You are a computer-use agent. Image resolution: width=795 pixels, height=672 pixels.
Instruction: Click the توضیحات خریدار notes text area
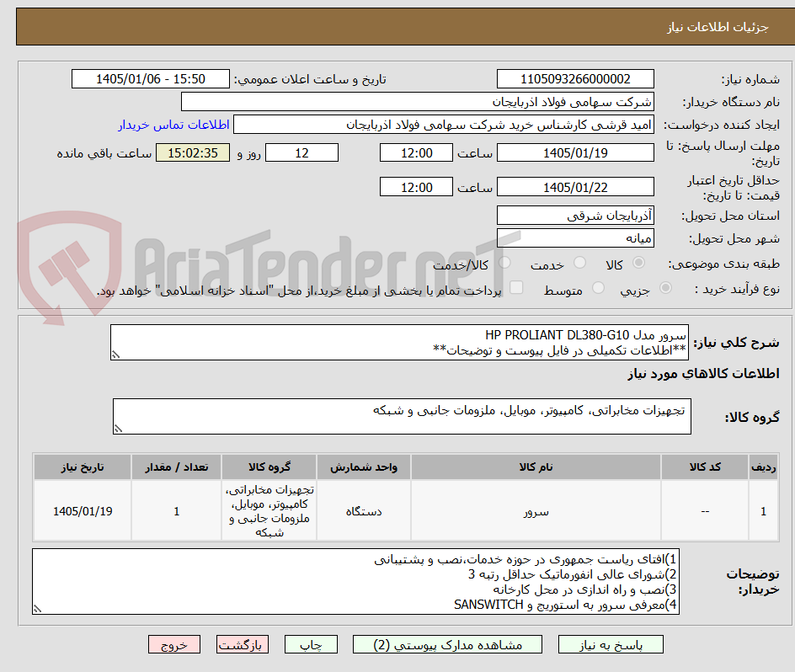point(356,581)
